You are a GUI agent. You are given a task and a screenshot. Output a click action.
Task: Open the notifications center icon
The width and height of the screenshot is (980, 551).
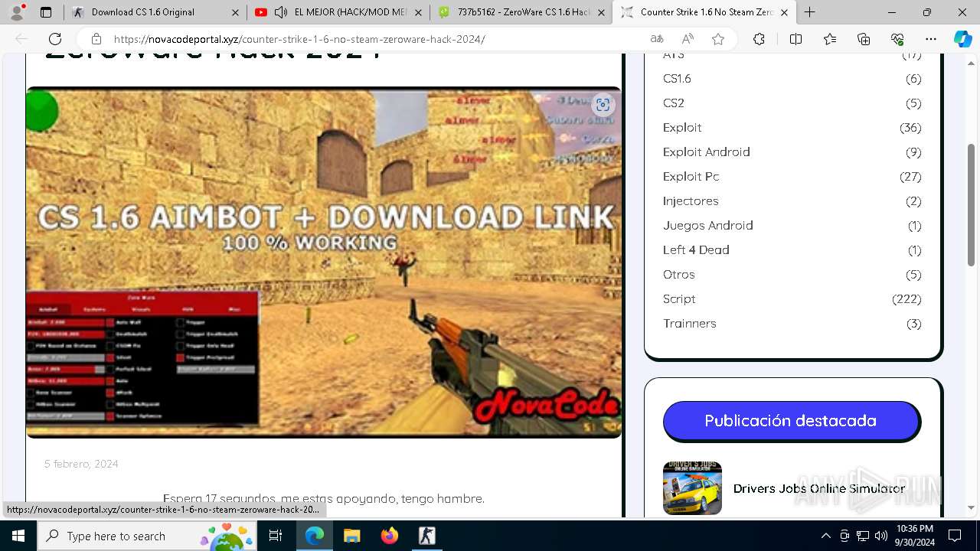click(955, 536)
